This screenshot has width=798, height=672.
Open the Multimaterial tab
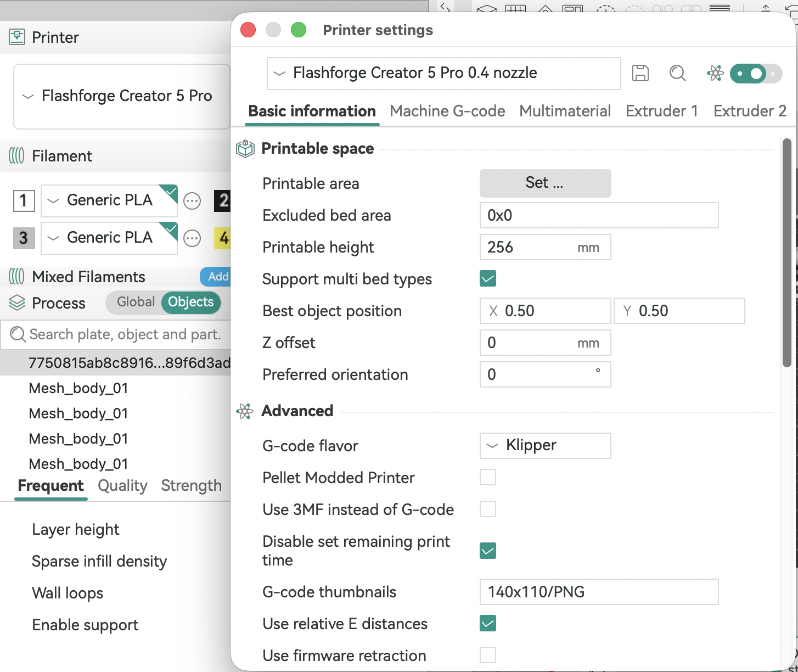565,111
